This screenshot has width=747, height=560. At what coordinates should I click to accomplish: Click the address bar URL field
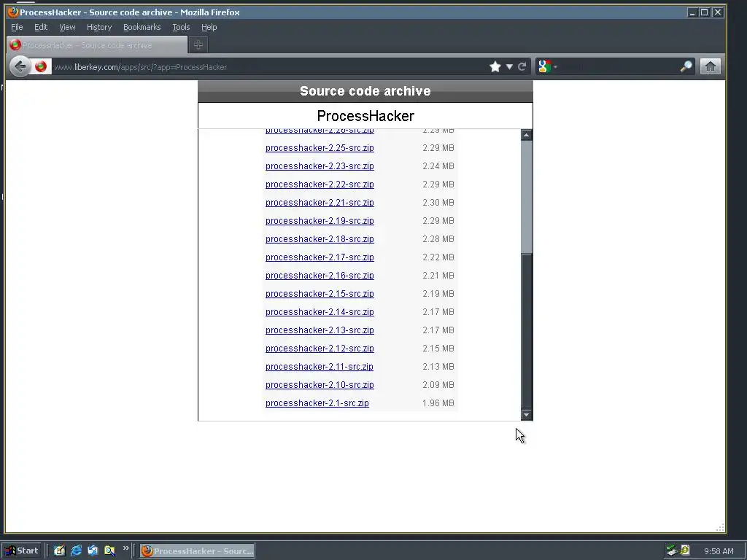coord(269,67)
